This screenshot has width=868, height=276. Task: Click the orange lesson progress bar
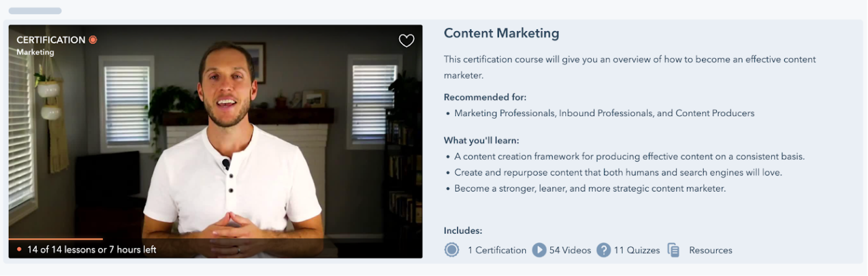click(56, 239)
